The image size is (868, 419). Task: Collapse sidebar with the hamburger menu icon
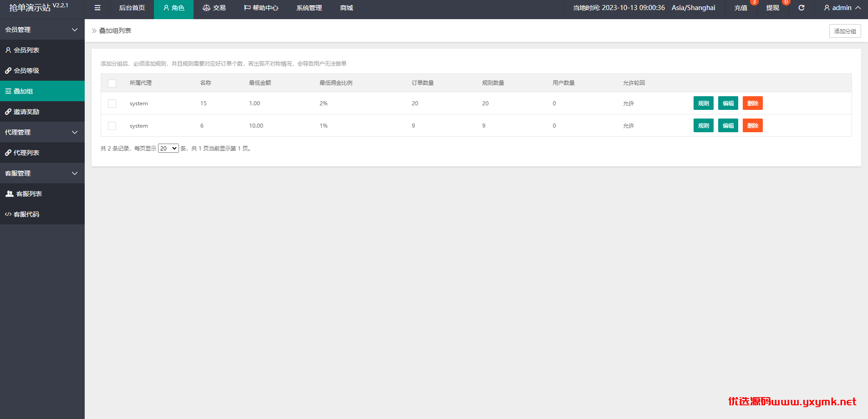point(97,8)
